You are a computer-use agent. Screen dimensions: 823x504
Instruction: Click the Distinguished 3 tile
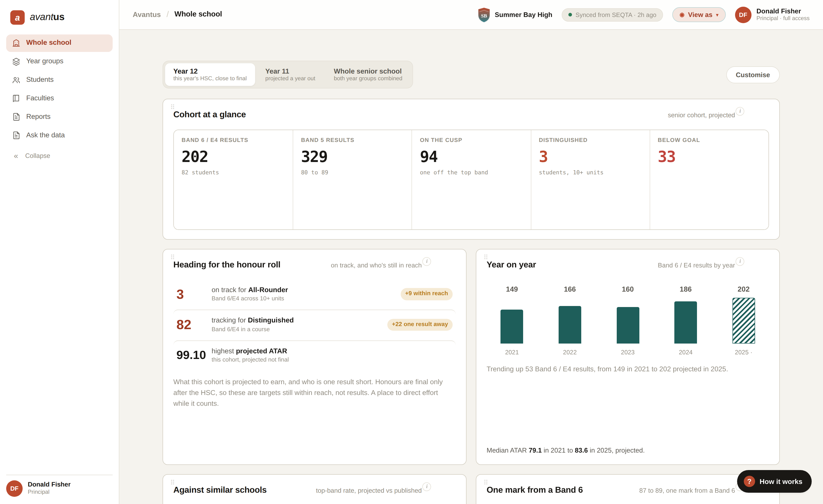[x=590, y=180]
